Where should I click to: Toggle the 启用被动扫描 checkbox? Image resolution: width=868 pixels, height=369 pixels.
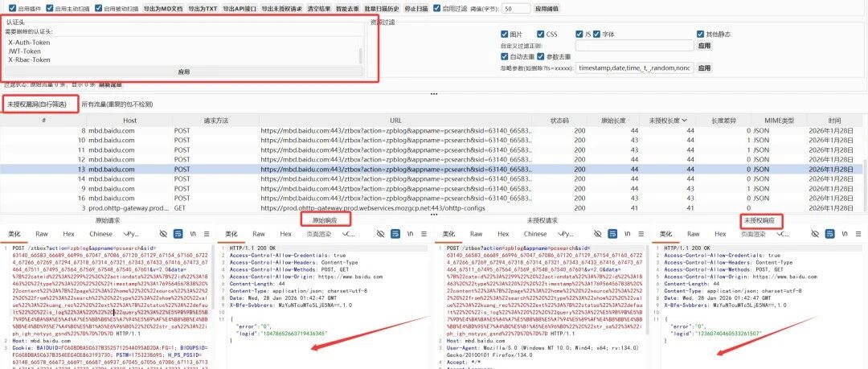[x=99, y=8]
